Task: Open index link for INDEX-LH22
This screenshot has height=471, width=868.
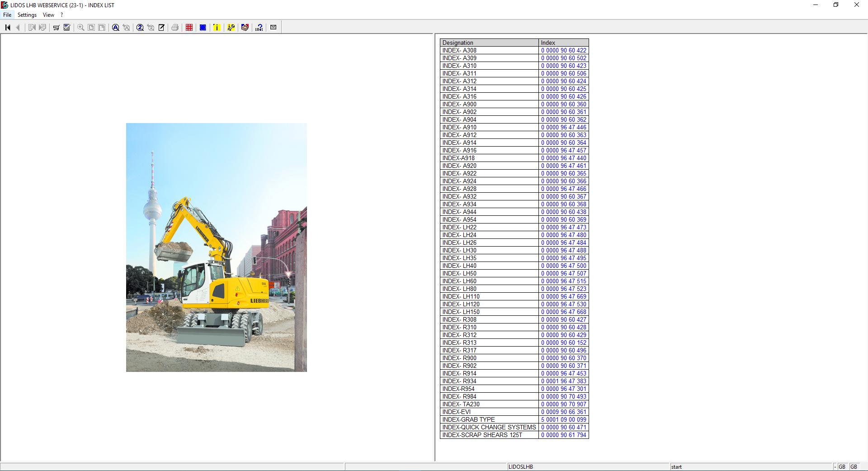Action: pos(563,227)
